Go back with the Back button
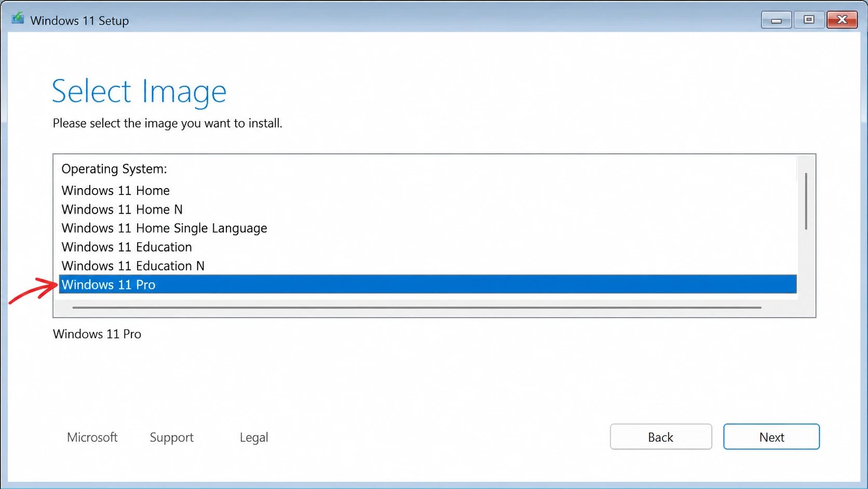The height and width of the screenshot is (489, 868). [661, 437]
